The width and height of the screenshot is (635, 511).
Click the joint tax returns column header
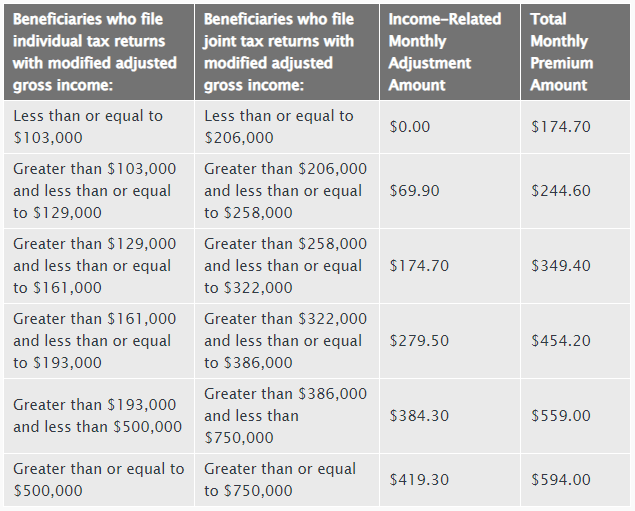(x=287, y=52)
